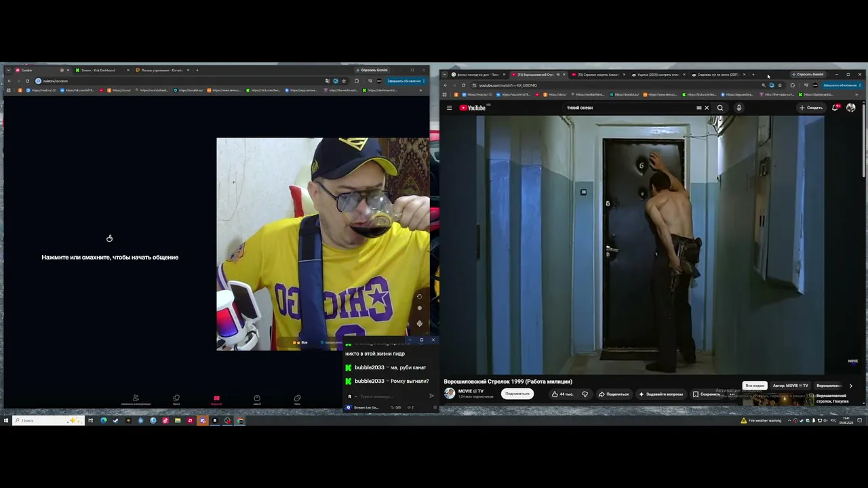The image size is (868, 488).
Task: Switch to Ущелье (2025) tab
Action: (x=657, y=75)
